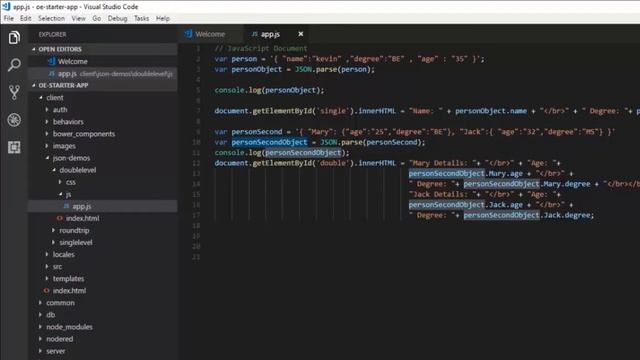
Task: Open the Go menu
Action: (x=97, y=18)
